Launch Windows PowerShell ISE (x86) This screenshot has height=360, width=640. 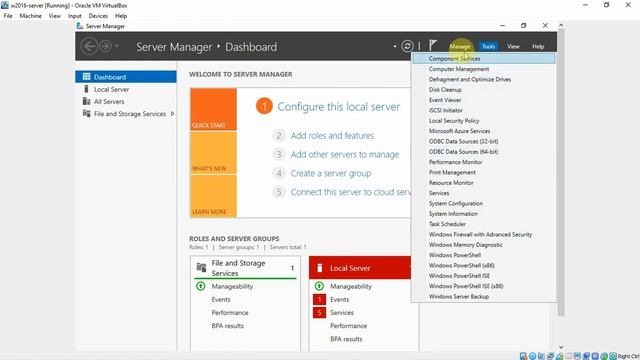pos(484,286)
